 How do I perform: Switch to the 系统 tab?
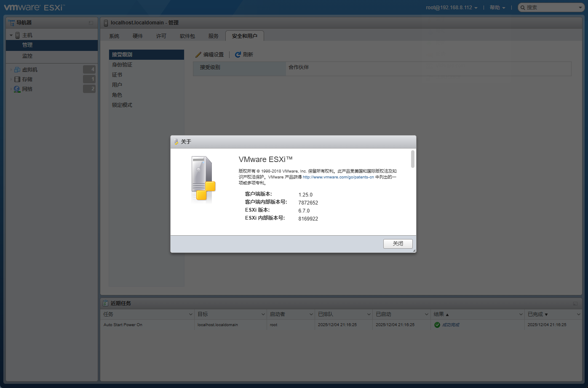(114, 36)
